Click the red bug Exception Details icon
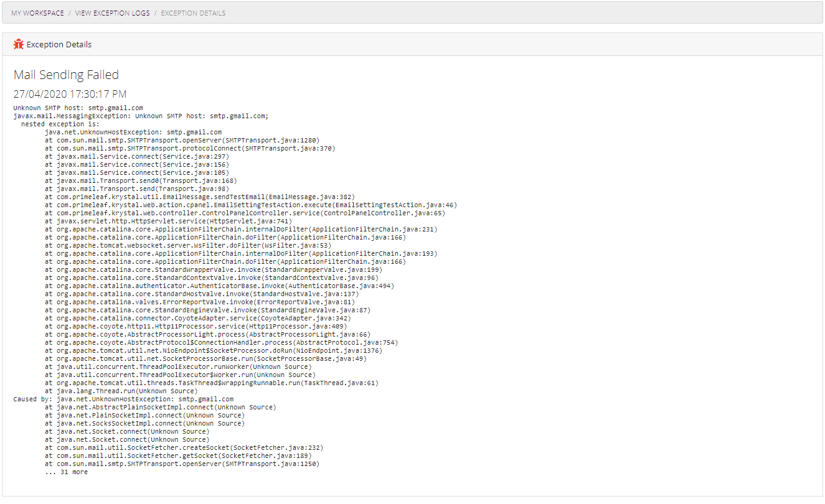Viewport: 825px width, 504px height. coord(18,44)
